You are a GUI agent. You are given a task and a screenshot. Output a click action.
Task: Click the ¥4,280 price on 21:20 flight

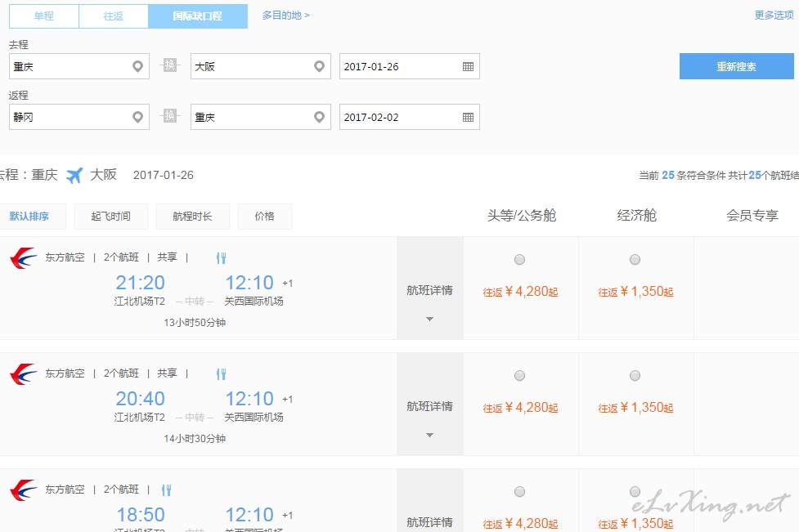click(x=520, y=292)
